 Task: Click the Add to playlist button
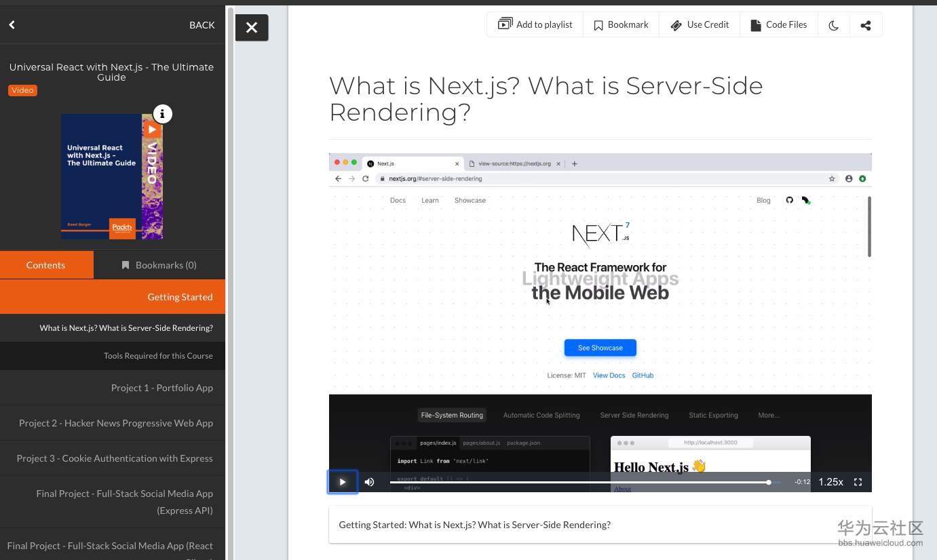[x=535, y=25]
